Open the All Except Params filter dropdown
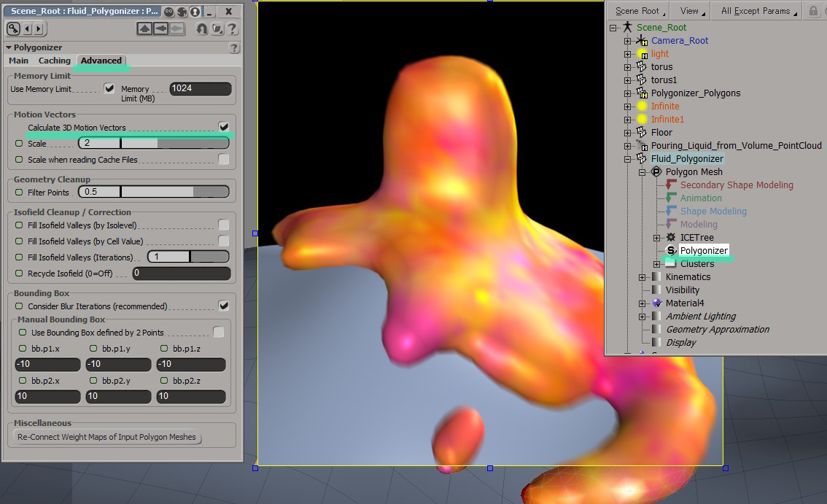The width and height of the screenshot is (827, 504). click(759, 11)
